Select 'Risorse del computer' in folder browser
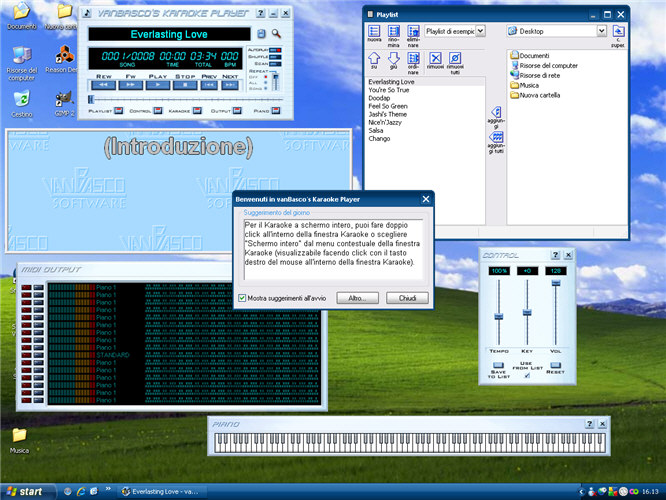 (544, 65)
